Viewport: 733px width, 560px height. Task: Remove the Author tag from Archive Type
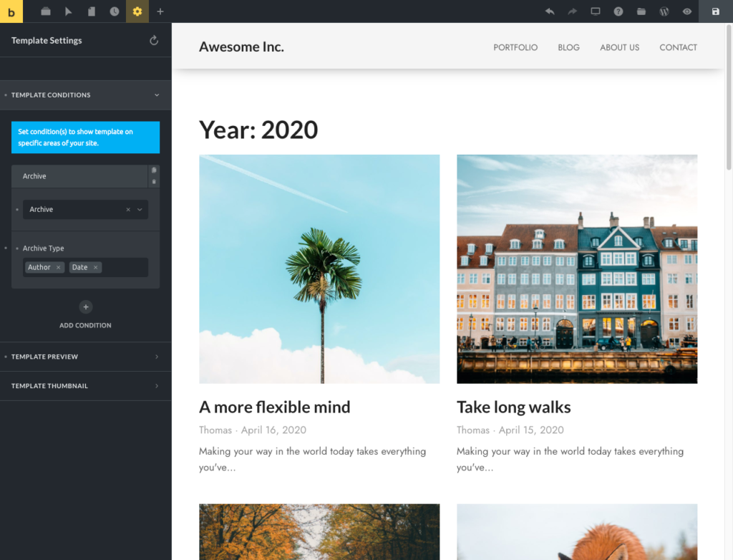point(59,268)
